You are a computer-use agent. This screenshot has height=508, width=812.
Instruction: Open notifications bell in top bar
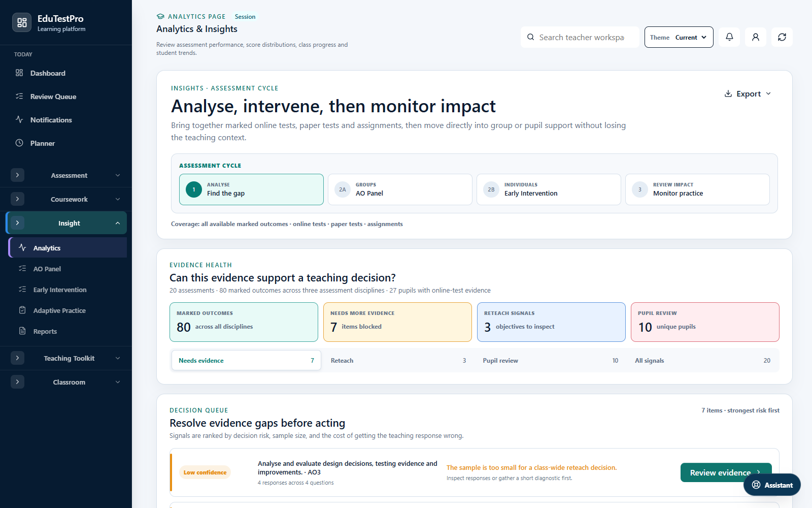pos(729,37)
